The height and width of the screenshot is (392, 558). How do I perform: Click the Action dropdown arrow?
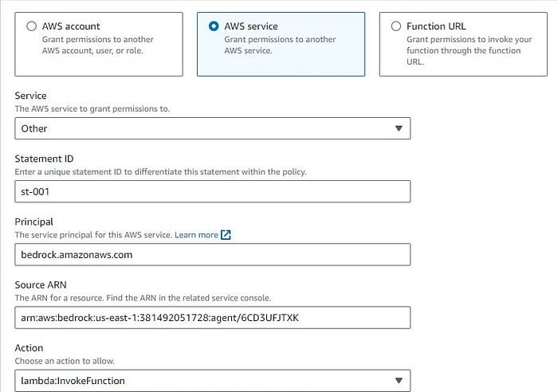(399, 381)
